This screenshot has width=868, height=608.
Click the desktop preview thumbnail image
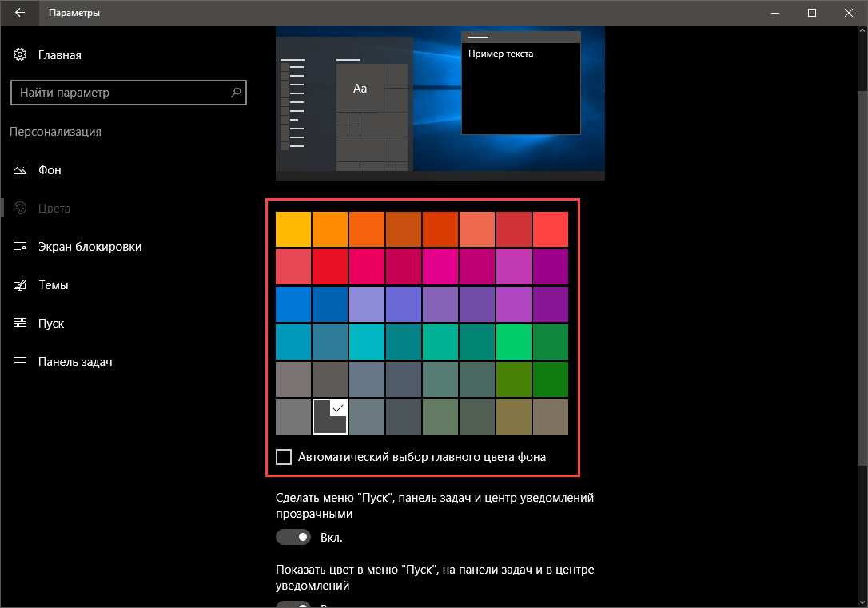pyautogui.click(x=440, y=102)
